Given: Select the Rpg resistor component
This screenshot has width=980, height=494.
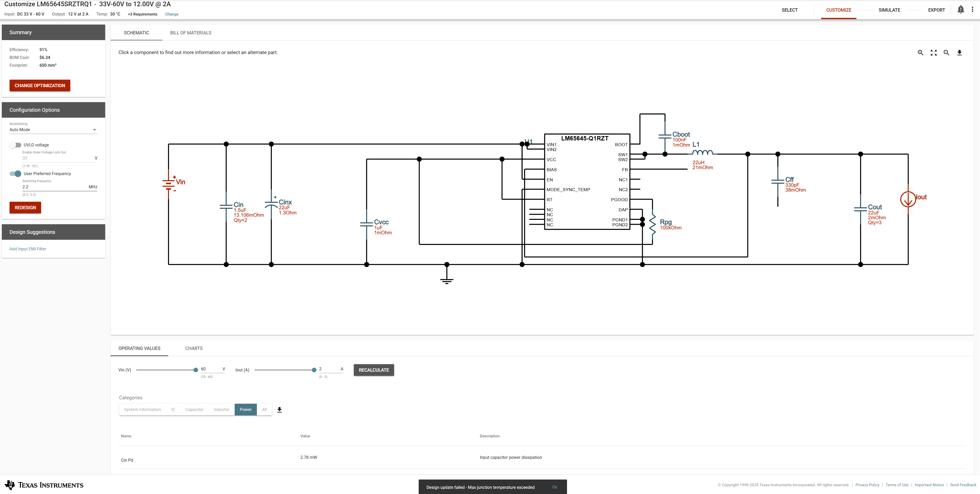Looking at the screenshot, I should point(653,224).
